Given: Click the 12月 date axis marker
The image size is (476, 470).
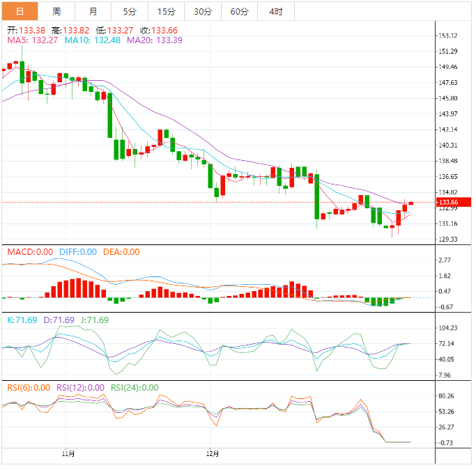Looking at the screenshot, I should point(213,454).
